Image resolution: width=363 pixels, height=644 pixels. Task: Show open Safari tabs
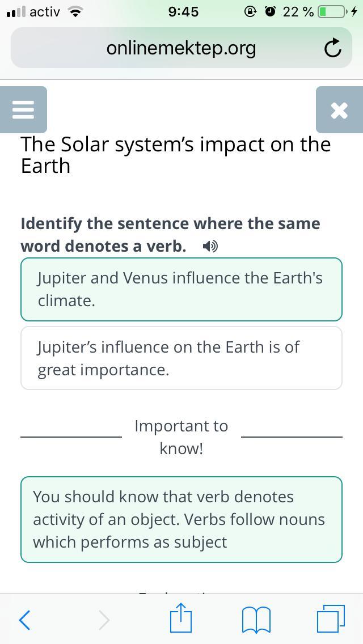pyautogui.click(x=331, y=618)
